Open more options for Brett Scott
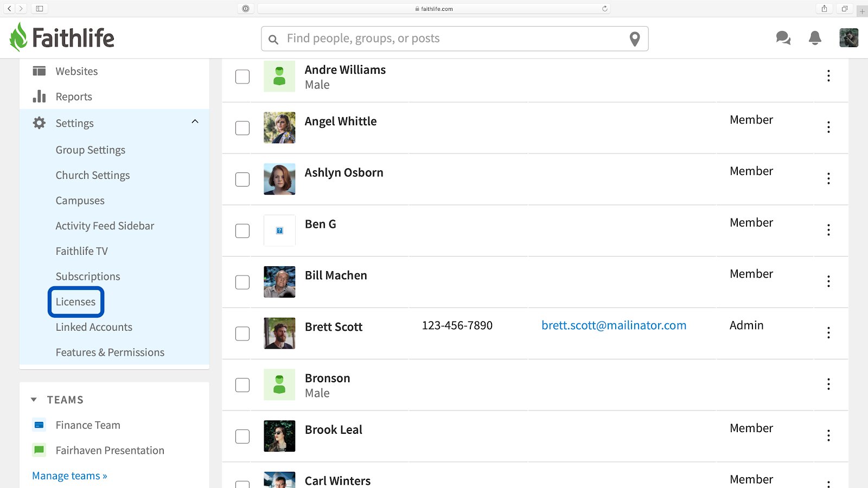Screen dimensions: 868x488 pyautogui.click(x=828, y=332)
